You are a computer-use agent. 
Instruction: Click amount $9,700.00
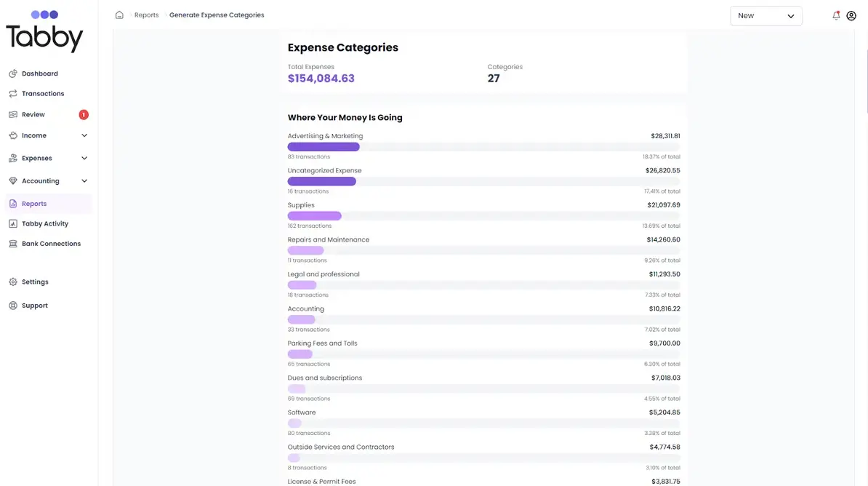(664, 343)
